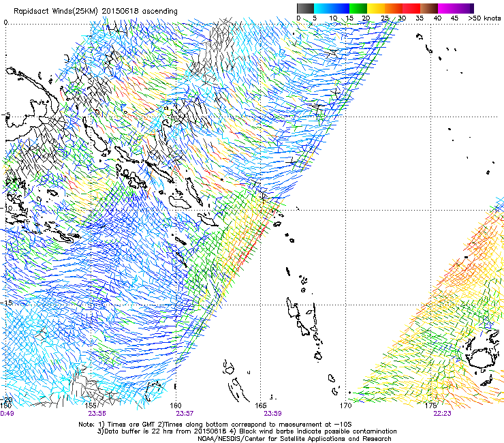Click the pass time '23:58' label
504x443 pixels.
click(x=97, y=414)
